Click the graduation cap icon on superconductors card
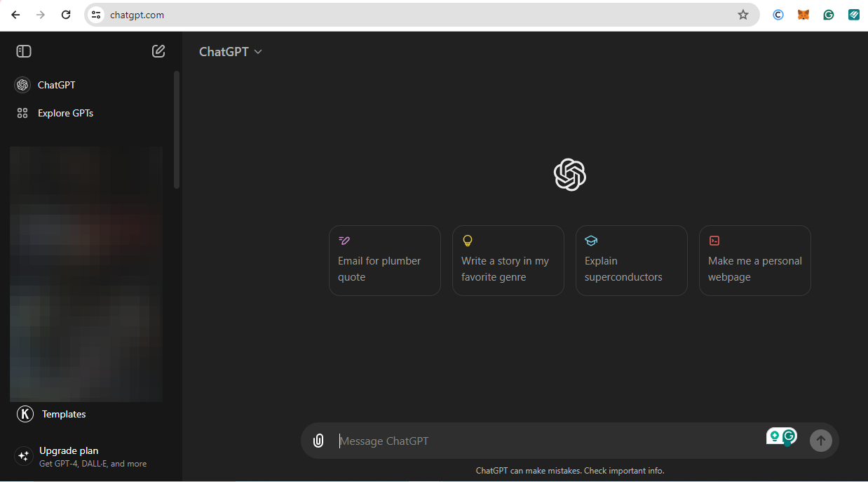Screen dimensions: 868x482 tap(591, 241)
